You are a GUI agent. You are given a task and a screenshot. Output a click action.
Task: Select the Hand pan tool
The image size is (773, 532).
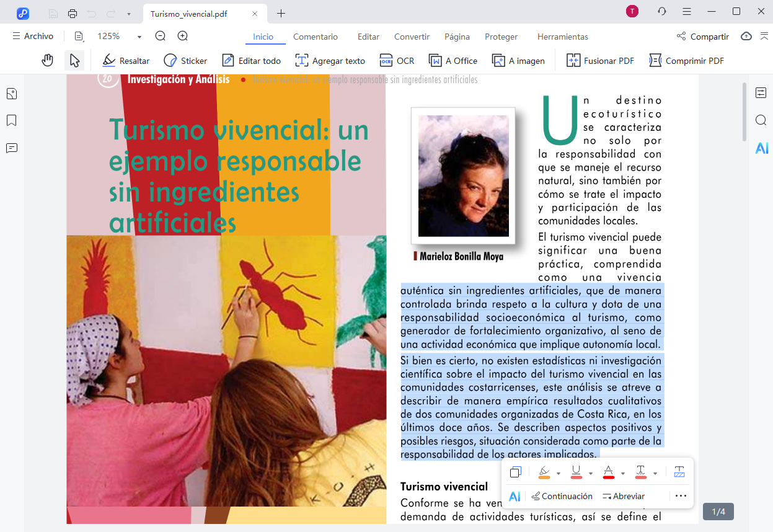tap(48, 61)
